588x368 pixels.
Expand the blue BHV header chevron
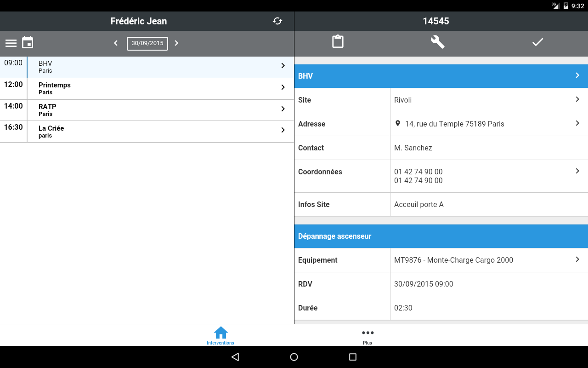click(577, 75)
